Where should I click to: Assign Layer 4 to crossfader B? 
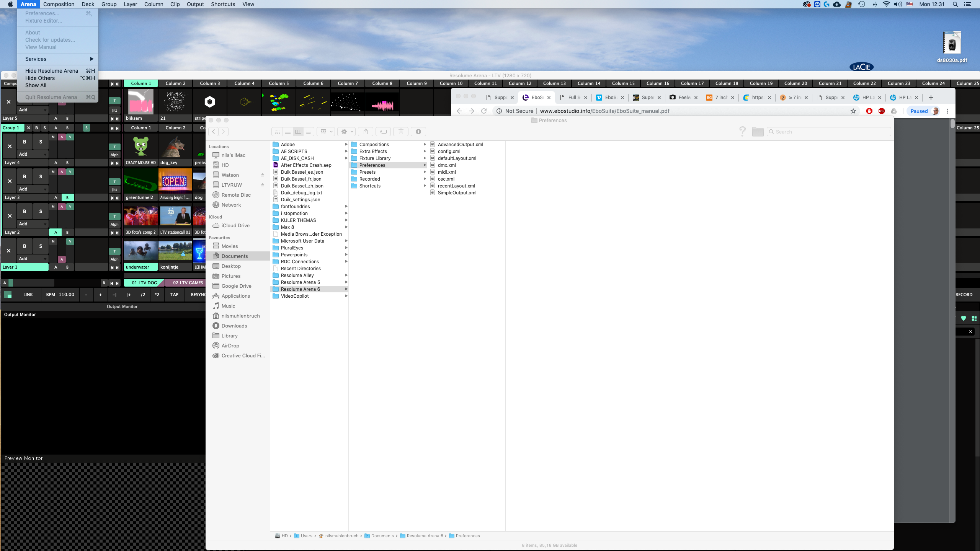coord(67,163)
